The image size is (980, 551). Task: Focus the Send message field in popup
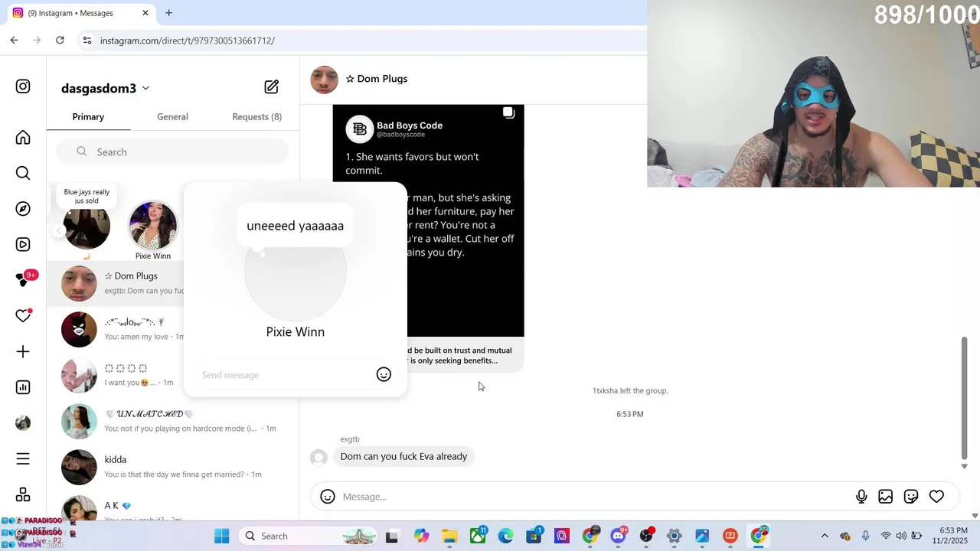(285, 375)
